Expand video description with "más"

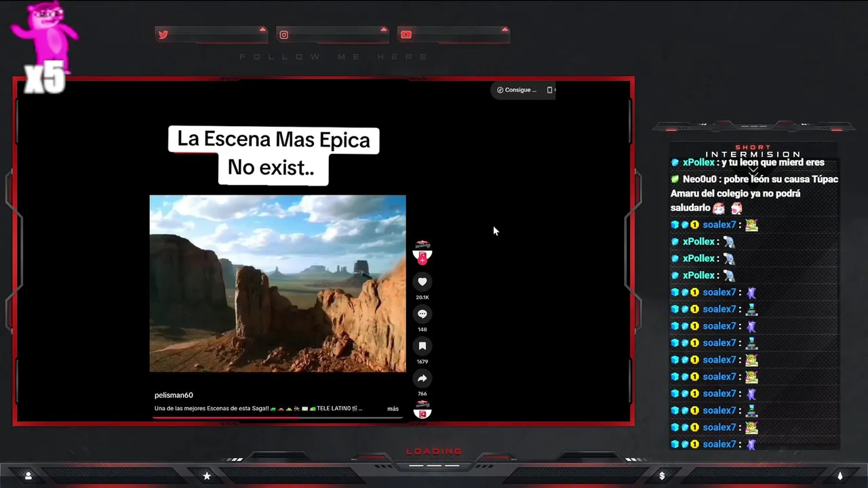393,409
